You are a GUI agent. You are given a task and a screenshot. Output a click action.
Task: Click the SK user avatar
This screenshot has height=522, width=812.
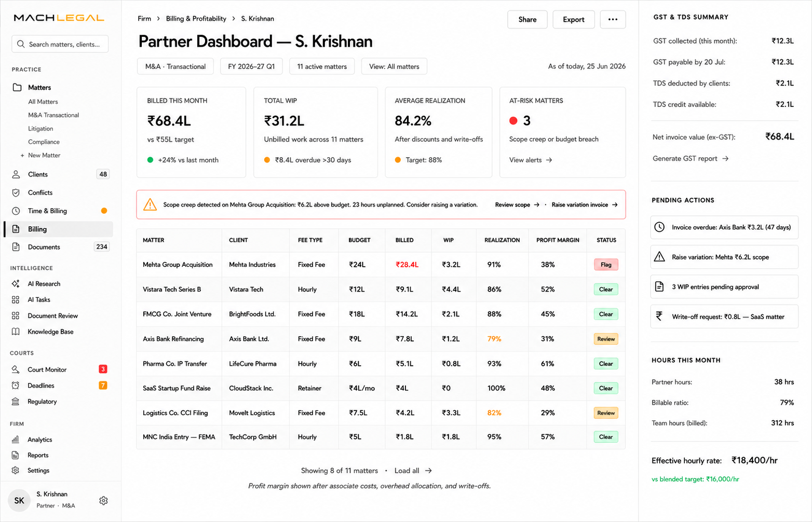tap(19, 501)
